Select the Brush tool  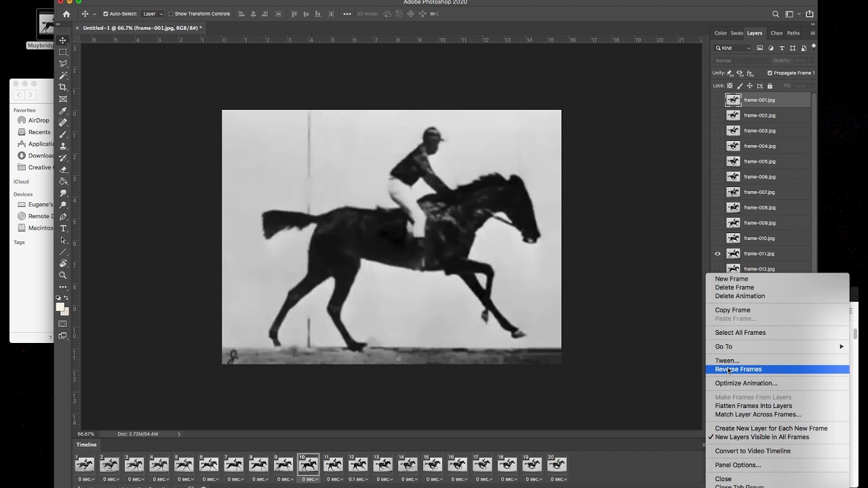[x=63, y=134]
